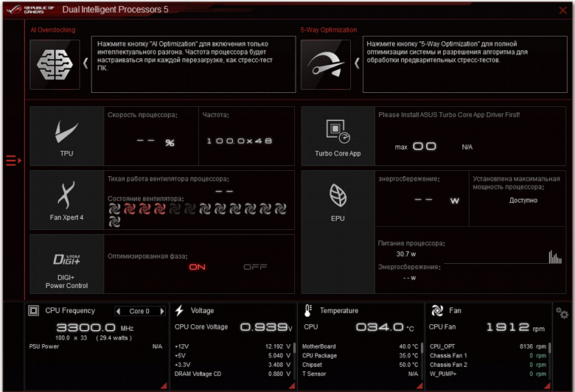
Task: Select the Chassis Fan 1 row
Action: coord(488,355)
